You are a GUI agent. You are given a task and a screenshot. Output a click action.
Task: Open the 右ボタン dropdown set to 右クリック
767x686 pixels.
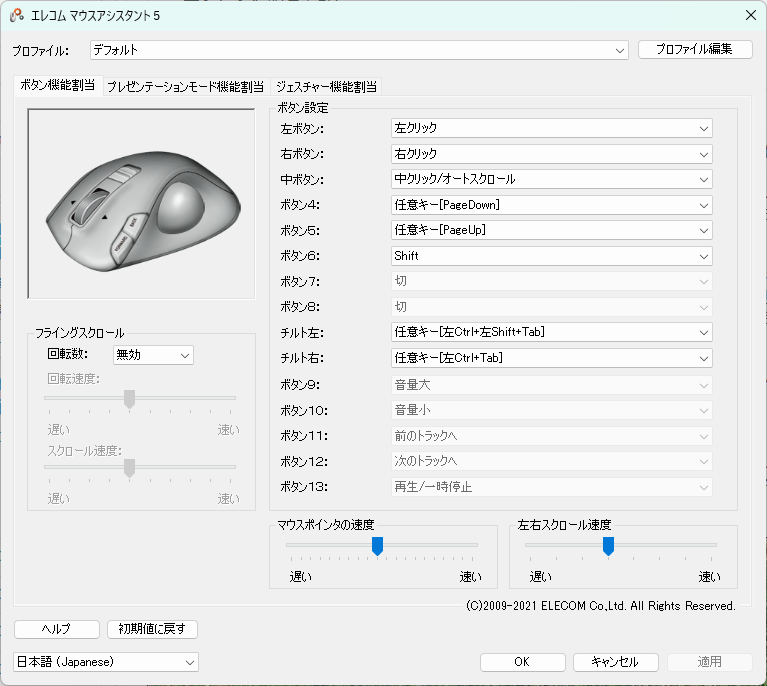click(552, 154)
